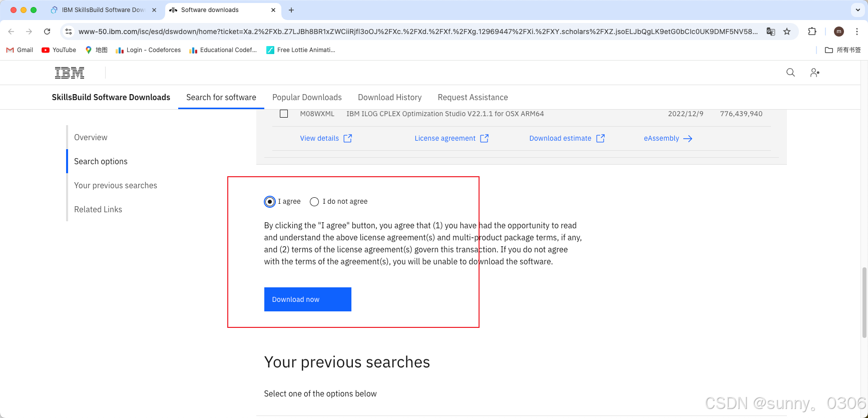
Task: Open the Login - Codeforces bookmark
Action: coord(148,50)
